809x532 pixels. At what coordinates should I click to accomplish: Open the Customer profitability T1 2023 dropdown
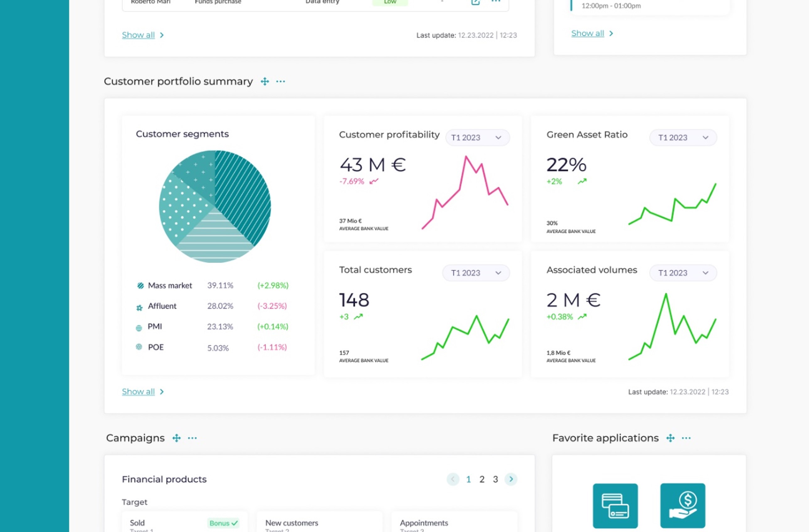pyautogui.click(x=477, y=138)
